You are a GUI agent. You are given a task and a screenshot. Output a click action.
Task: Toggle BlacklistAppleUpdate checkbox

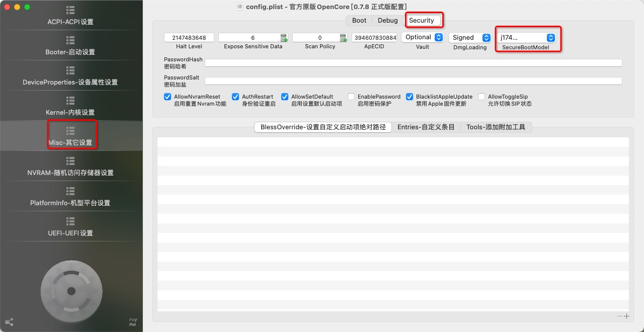pyautogui.click(x=410, y=97)
